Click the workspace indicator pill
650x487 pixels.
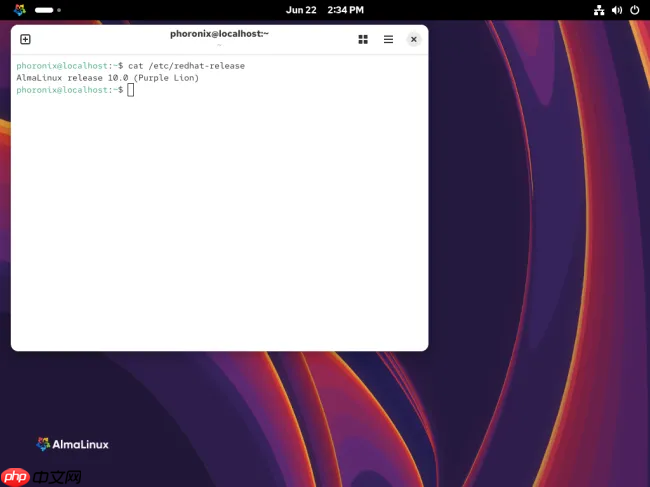pos(44,10)
